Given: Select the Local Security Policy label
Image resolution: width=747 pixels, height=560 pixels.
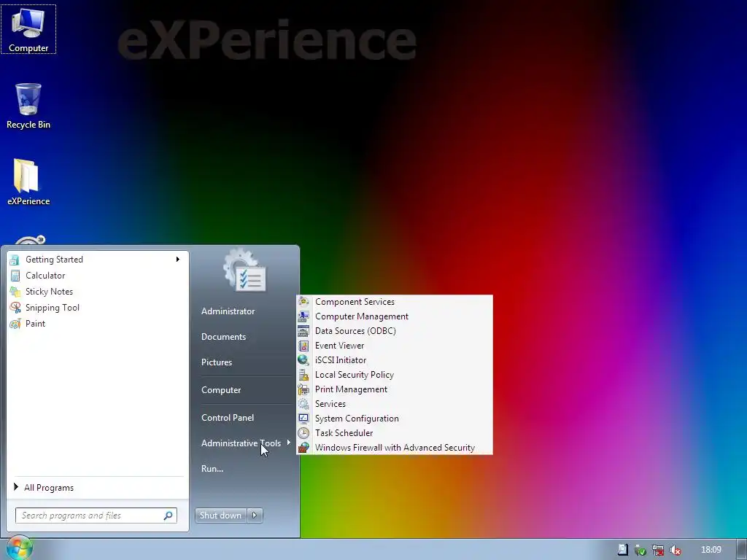Looking at the screenshot, I should click(x=354, y=375).
